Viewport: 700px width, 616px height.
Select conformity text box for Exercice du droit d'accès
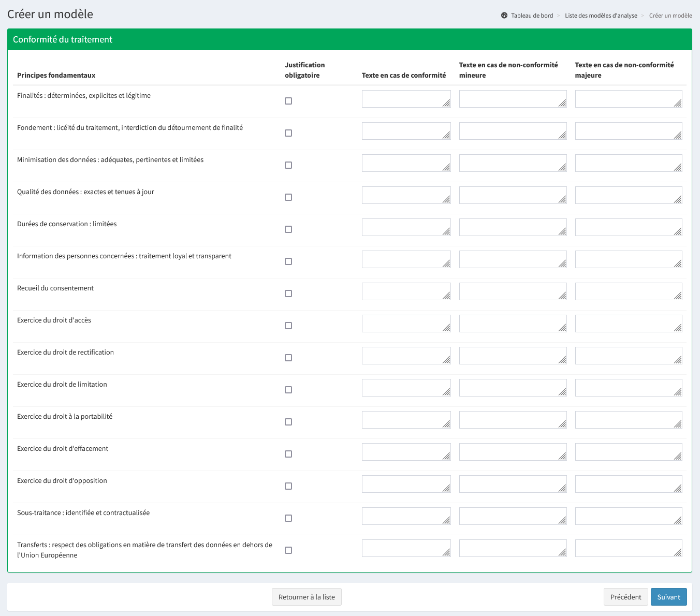click(405, 324)
